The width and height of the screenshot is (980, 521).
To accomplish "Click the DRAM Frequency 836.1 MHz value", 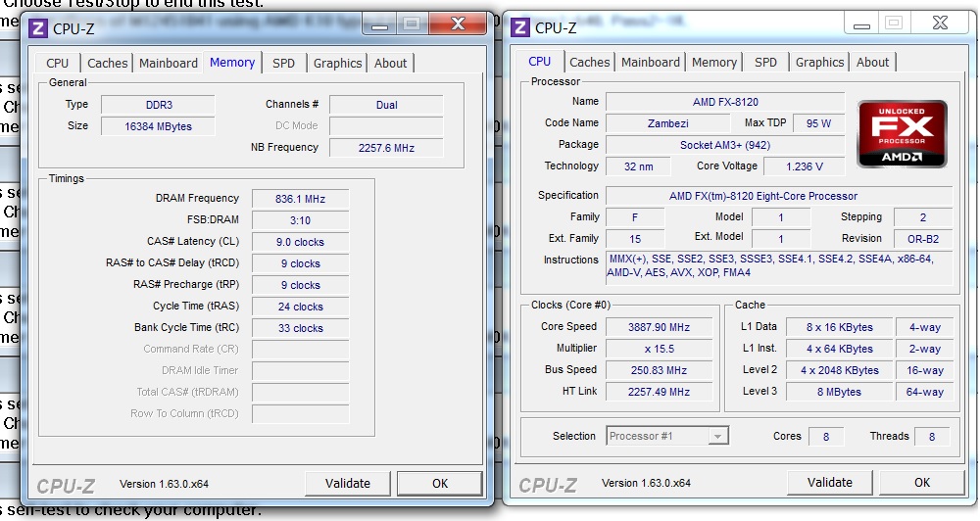I will click(x=301, y=199).
